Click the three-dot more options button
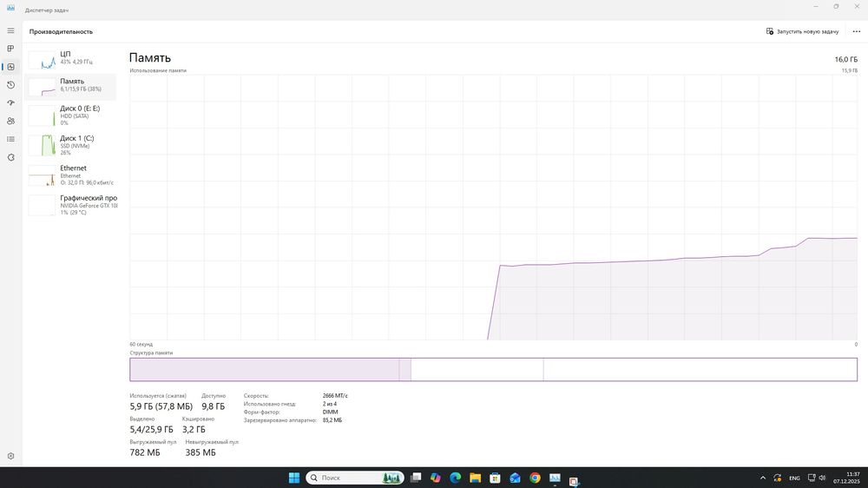868x488 pixels. tap(857, 31)
